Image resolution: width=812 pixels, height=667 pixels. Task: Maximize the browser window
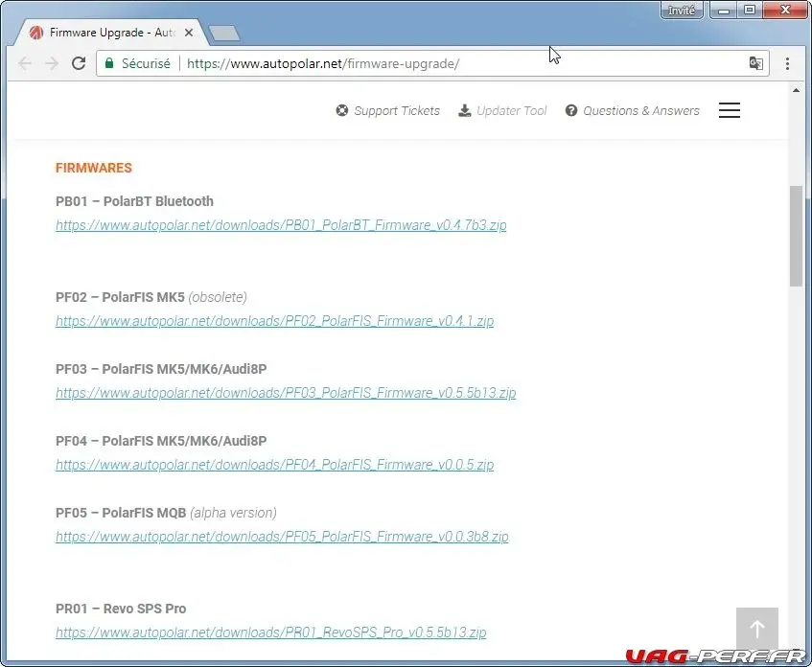[750, 11]
